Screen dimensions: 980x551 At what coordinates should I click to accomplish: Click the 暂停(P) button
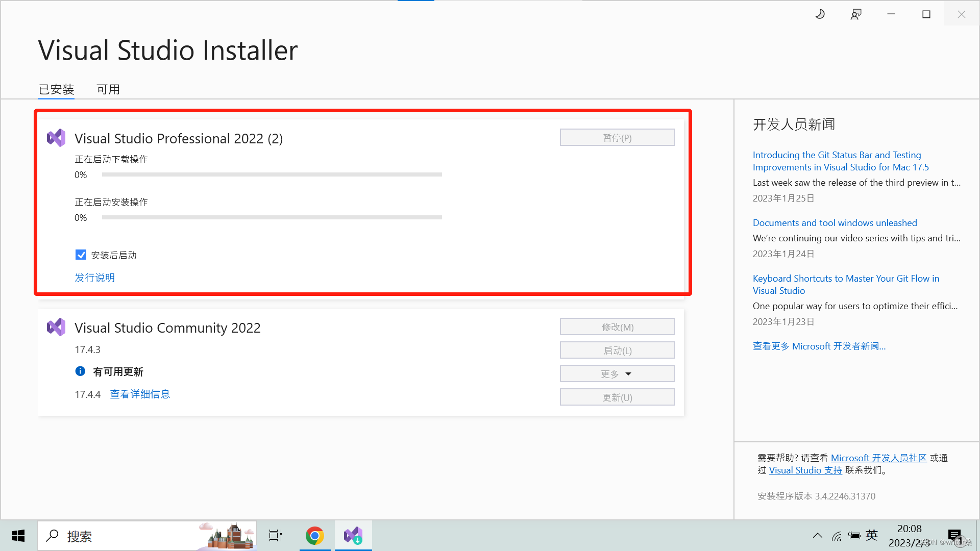[x=617, y=138]
